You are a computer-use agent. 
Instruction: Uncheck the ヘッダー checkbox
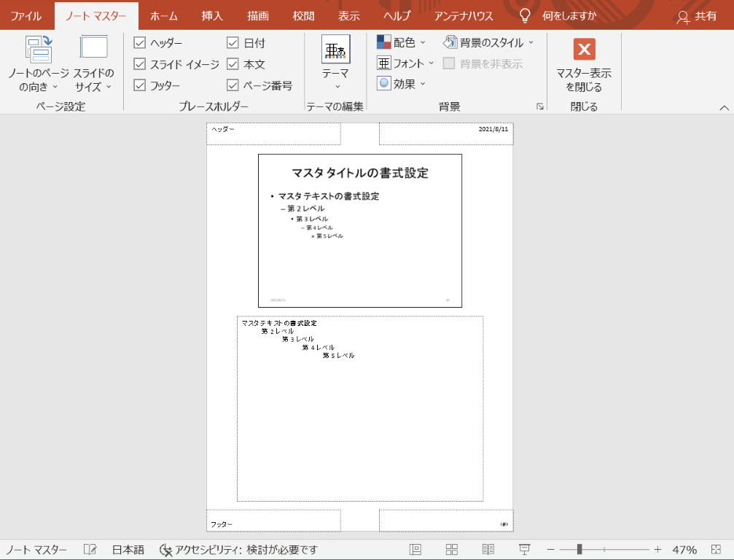pyautogui.click(x=140, y=43)
